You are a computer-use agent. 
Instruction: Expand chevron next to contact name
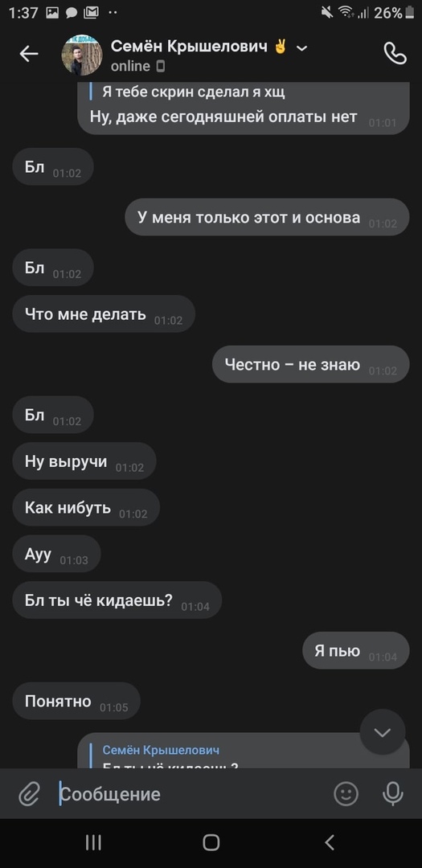click(x=301, y=48)
